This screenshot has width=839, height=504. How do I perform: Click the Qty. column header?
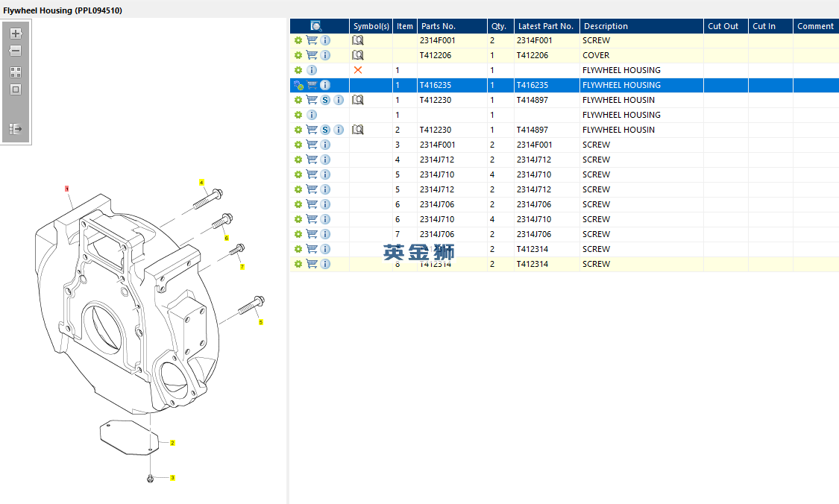(x=500, y=26)
